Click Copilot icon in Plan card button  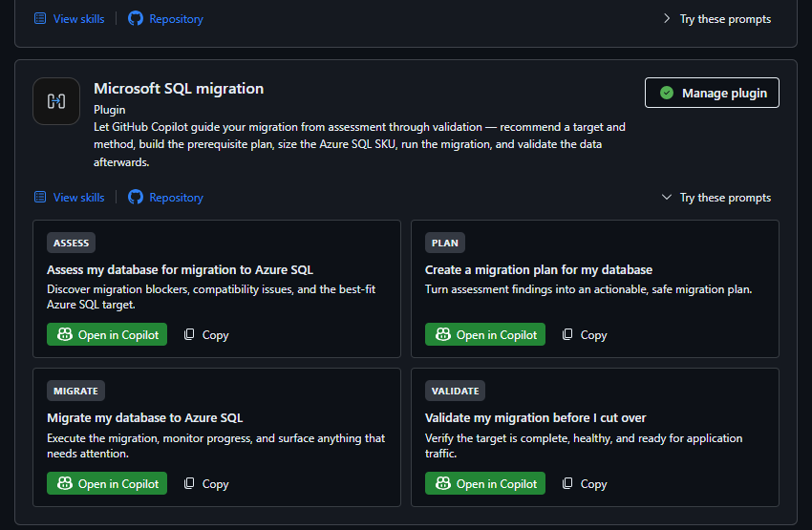(x=442, y=334)
